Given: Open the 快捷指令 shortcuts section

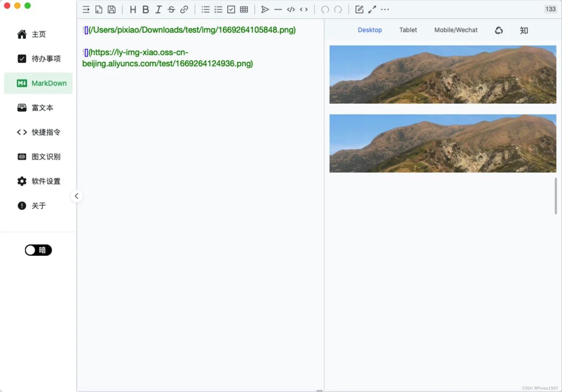Looking at the screenshot, I should coord(38,132).
